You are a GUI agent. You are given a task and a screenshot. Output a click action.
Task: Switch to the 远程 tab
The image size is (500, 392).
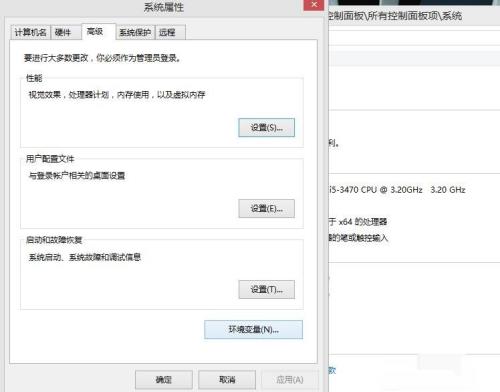click(170, 32)
